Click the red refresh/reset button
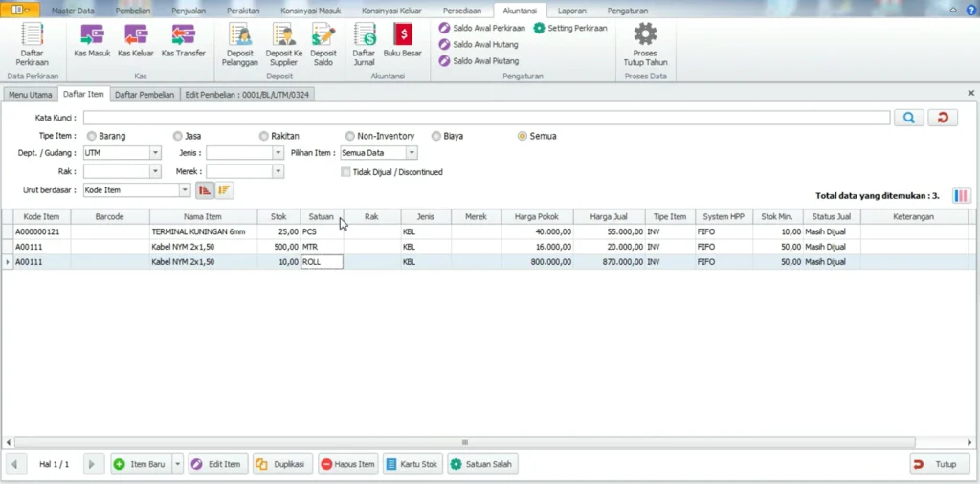Image resolution: width=980 pixels, height=484 pixels. pos(943,118)
